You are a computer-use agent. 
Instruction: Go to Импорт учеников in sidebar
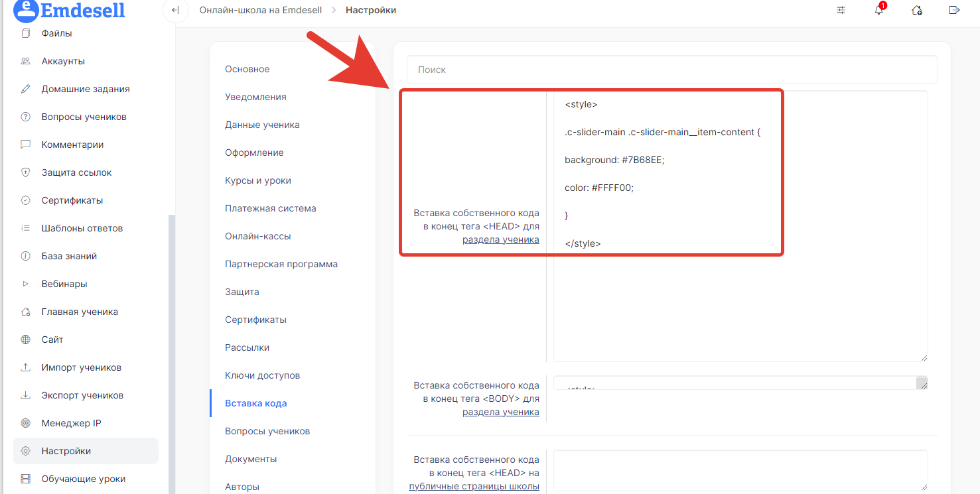(x=81, y=367)
